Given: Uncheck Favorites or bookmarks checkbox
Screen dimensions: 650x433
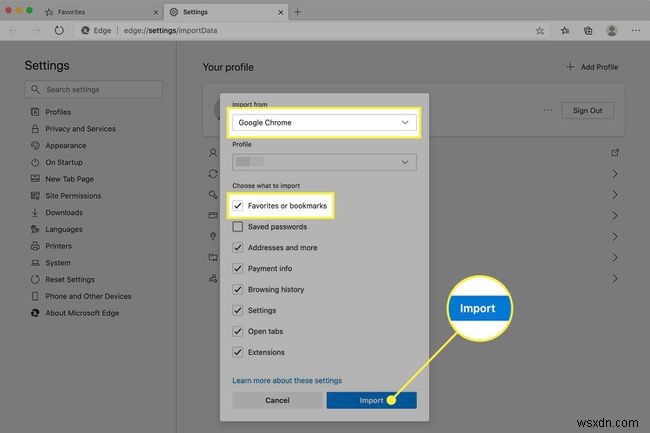Looking at the screenshot, I should [x=238, y=206].
